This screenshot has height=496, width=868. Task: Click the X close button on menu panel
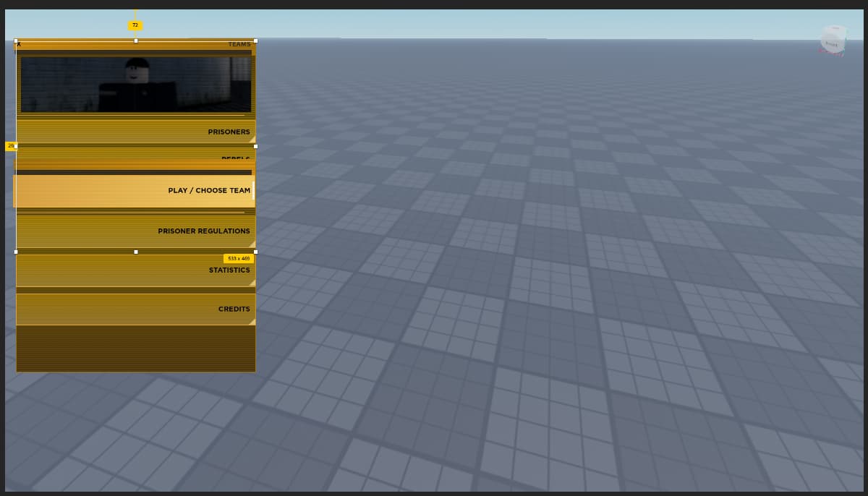click(19, 45)
